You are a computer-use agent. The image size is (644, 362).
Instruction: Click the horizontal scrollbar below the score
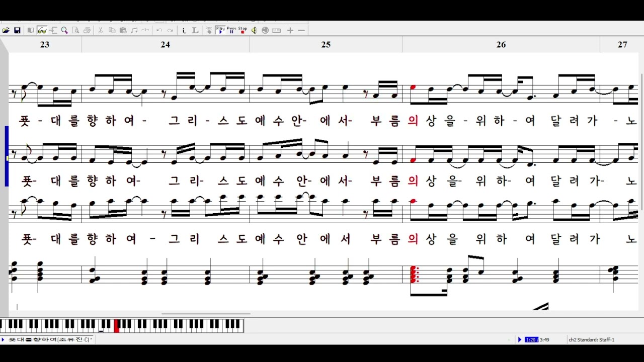coord(206,314)
